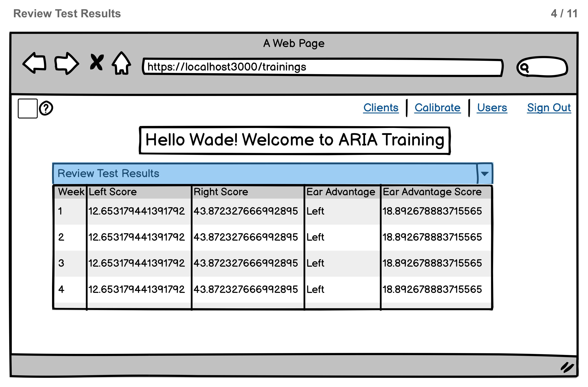
Task: Go to the browser home icon
Action: [121, 63]
